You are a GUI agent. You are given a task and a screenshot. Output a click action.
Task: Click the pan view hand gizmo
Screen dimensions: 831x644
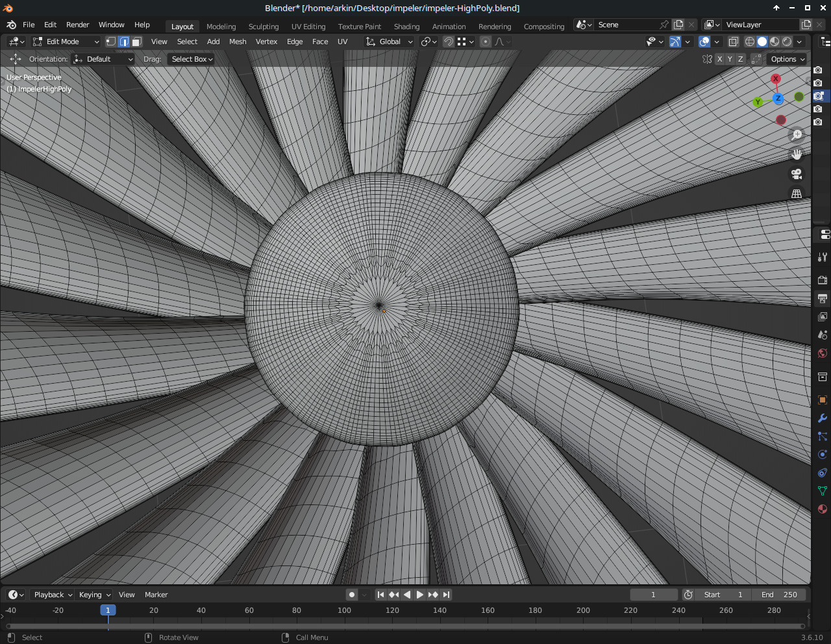797,155
